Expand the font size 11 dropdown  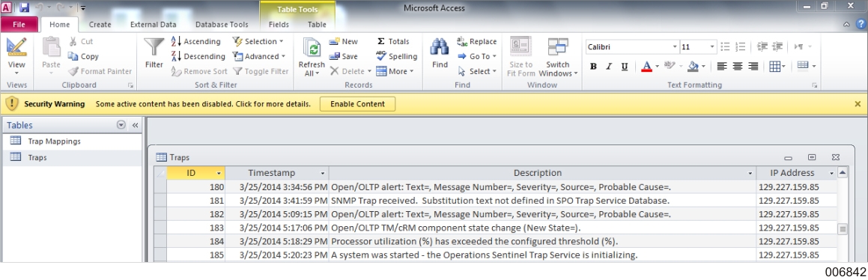712,47
